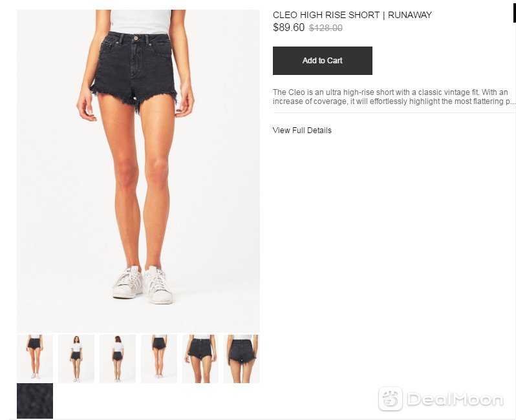Click the shorts' waistband button in photo
Image resolution: width=516 pixels, height=420 pixels.
click(x=136, y=38)
